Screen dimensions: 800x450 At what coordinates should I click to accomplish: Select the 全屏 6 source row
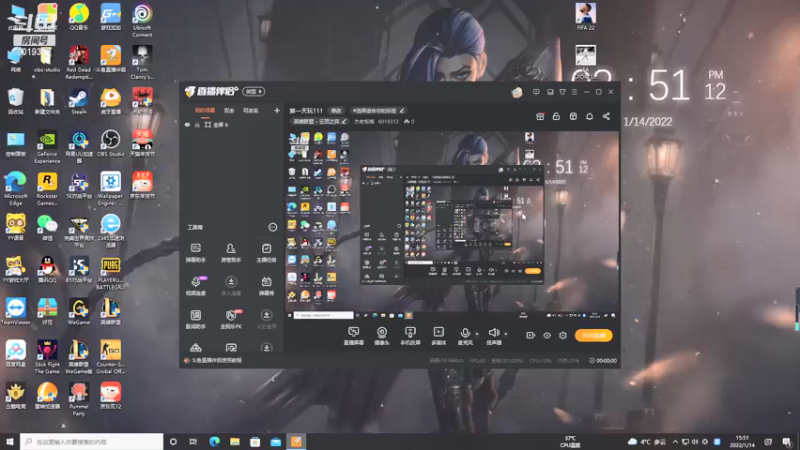pyautogui.click(x=232, y=124)
